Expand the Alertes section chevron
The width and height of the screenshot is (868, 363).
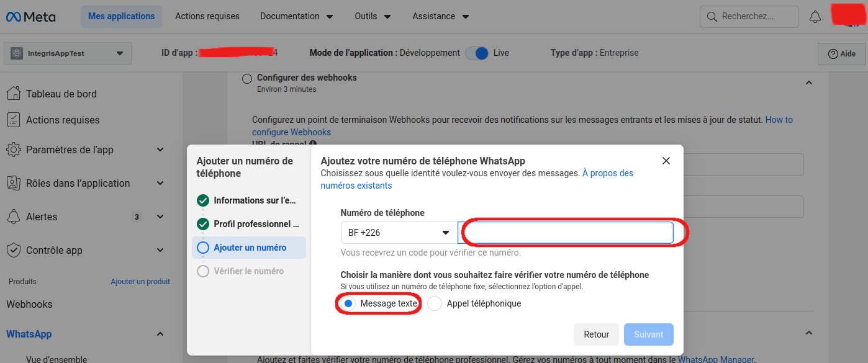tap(160, 217)
